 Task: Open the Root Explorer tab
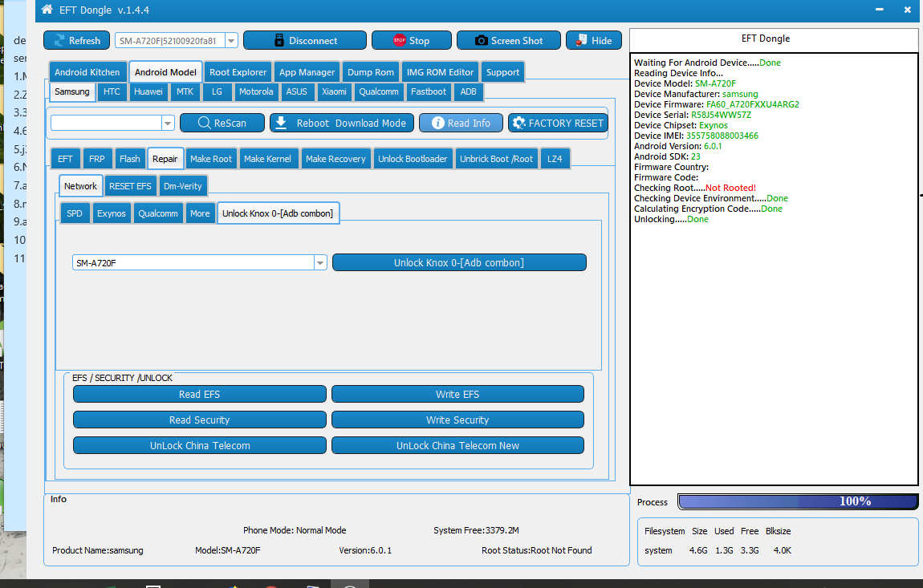pyautogui.click(x=238, y=72)
